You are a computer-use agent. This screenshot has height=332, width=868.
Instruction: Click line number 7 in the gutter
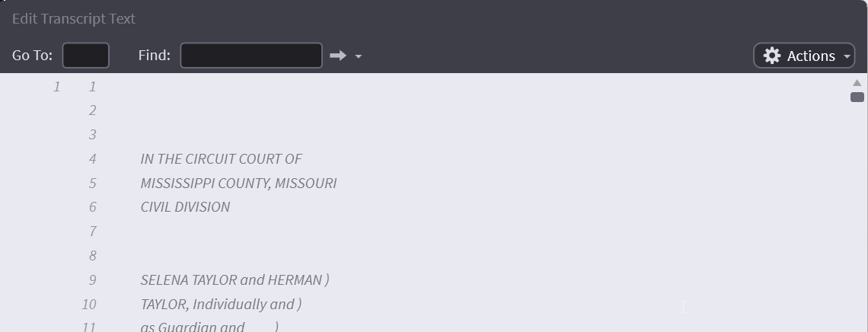click(x=93, y=231)
